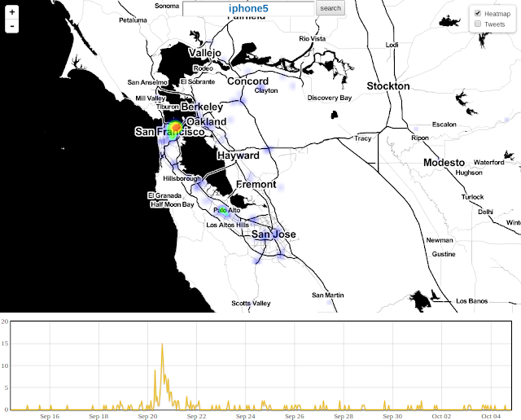Image resolution: width=521 pixels, height=420 pixels.
Task: Click the Newman map label
Action: click(440, 240)
